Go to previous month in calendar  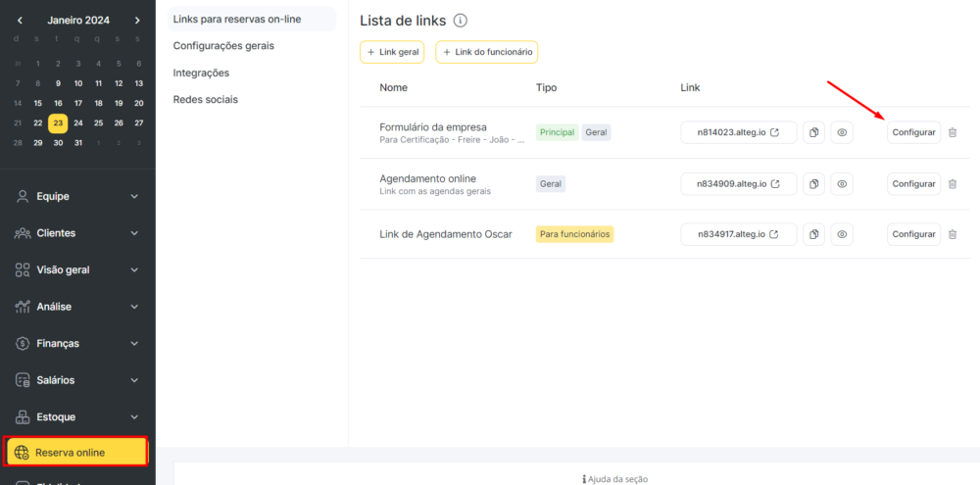click(20, 21)
